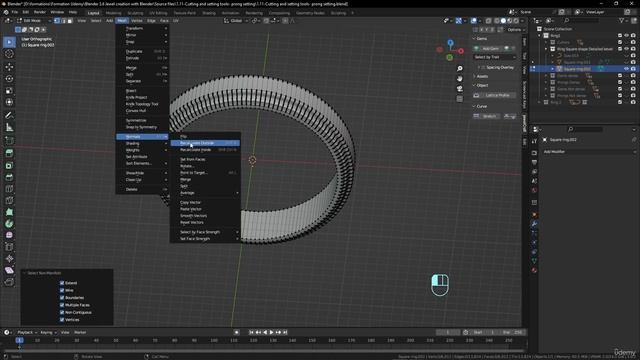Activate the Smooth tool
Image resolution: width=640 pixels, height=360 pixels.
tap(9, 235)
